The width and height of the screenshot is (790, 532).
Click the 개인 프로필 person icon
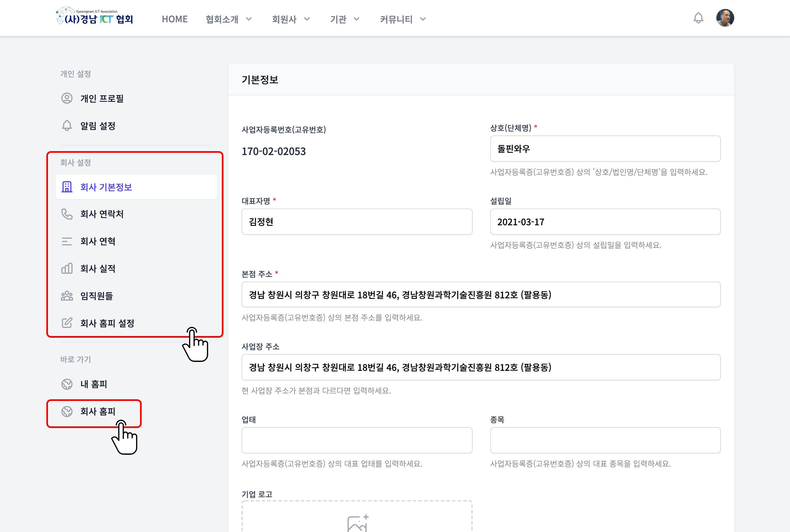click(67, 98)
